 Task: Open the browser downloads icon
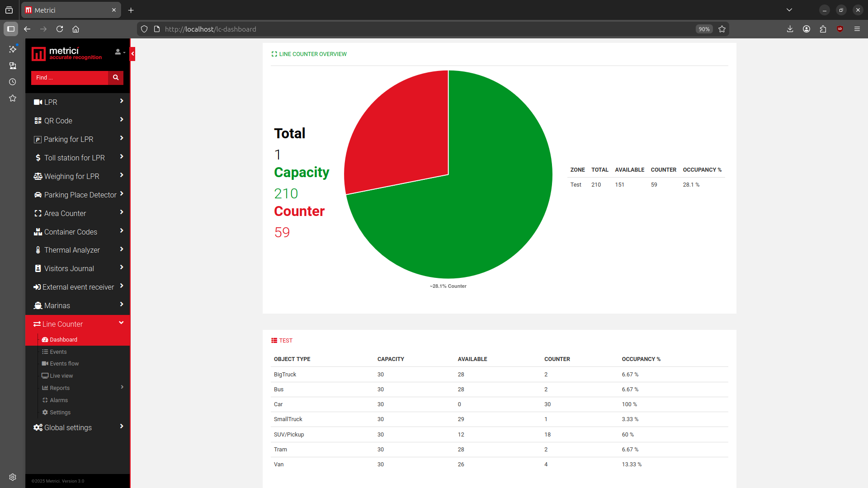pos(790,29)
